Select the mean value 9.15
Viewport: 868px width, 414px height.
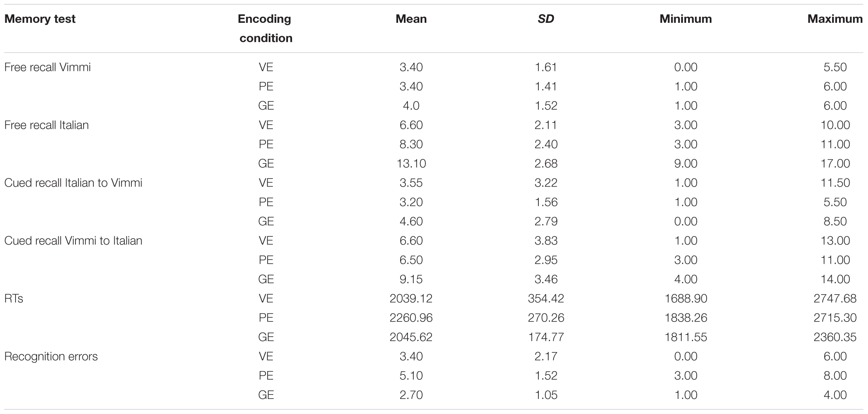[411, 279]
